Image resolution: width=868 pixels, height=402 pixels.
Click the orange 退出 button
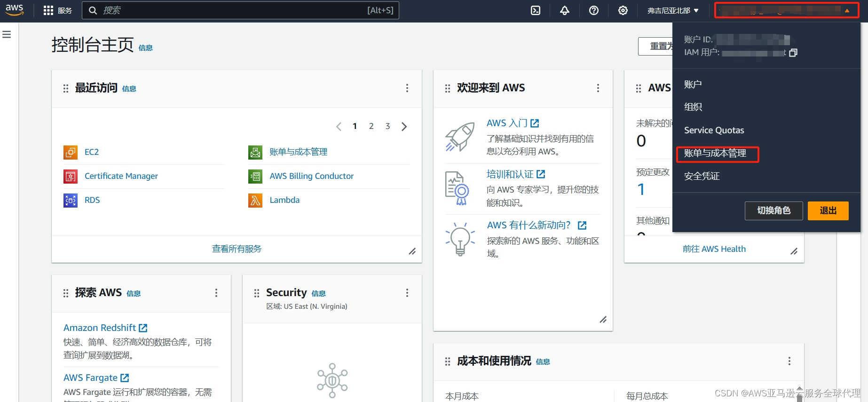(828, 210)
